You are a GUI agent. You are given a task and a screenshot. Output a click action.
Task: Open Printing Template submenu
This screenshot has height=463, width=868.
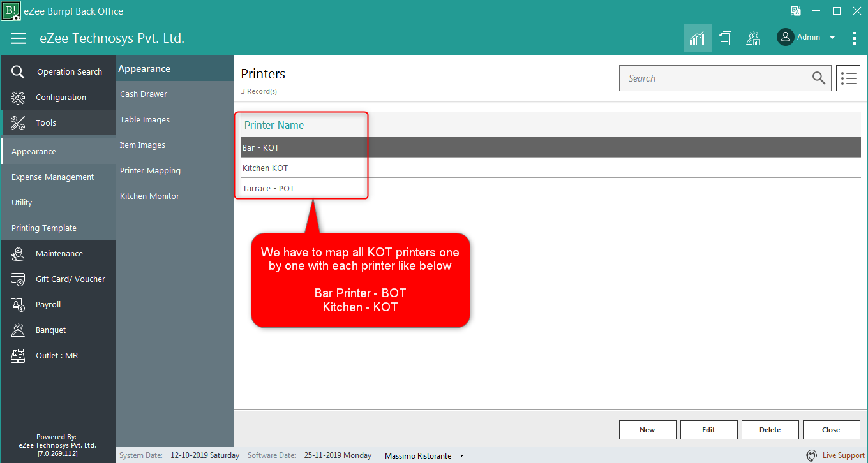[44, 228]
